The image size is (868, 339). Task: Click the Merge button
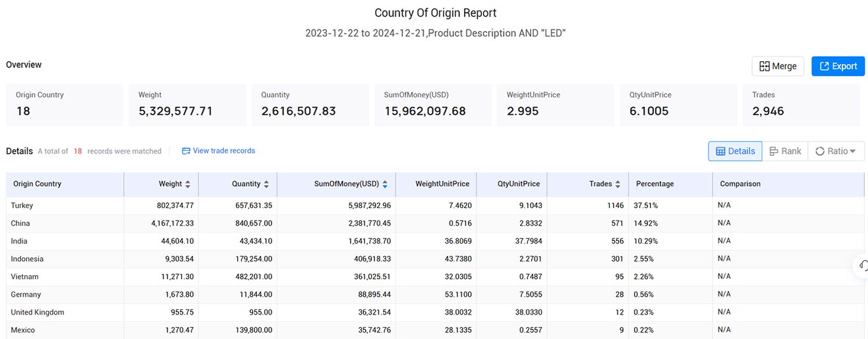[x=778, y=66]
